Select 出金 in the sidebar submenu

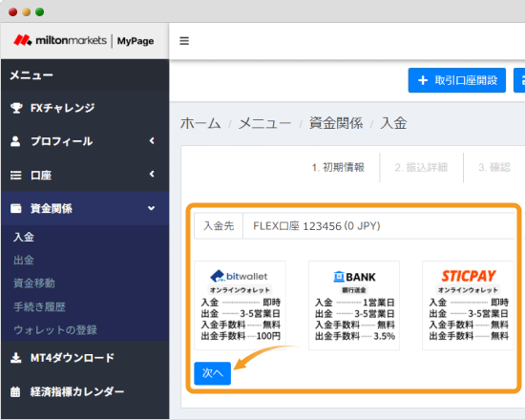tap(24, 260)
